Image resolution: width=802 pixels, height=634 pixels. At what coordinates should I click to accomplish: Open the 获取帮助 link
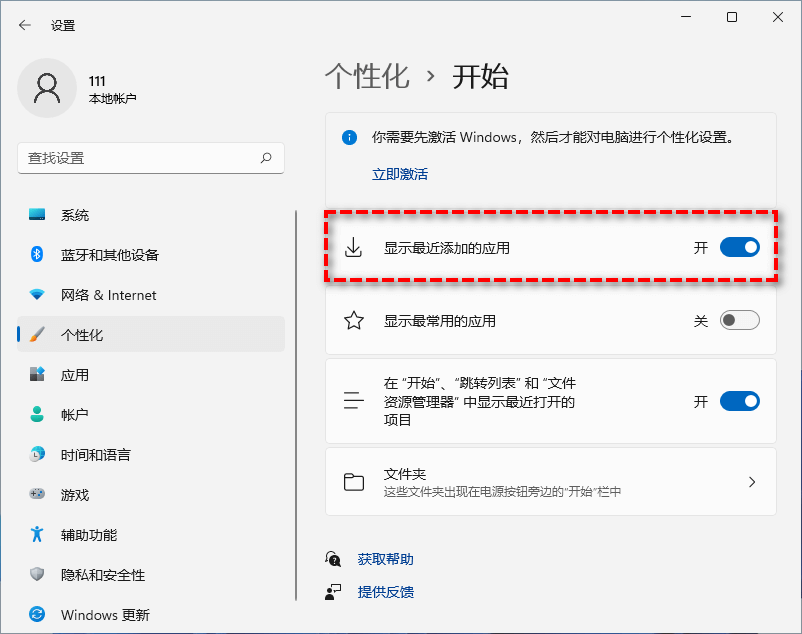(x=386, y=559)
